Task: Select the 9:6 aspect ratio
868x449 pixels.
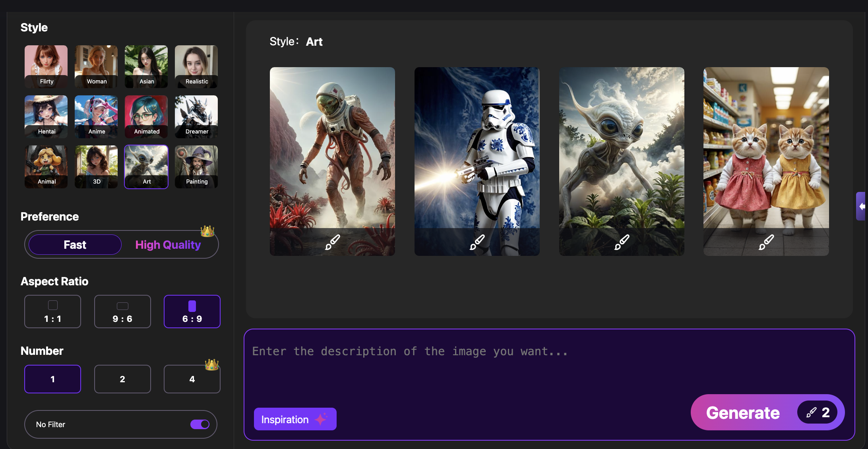Action: pos(122,312)
